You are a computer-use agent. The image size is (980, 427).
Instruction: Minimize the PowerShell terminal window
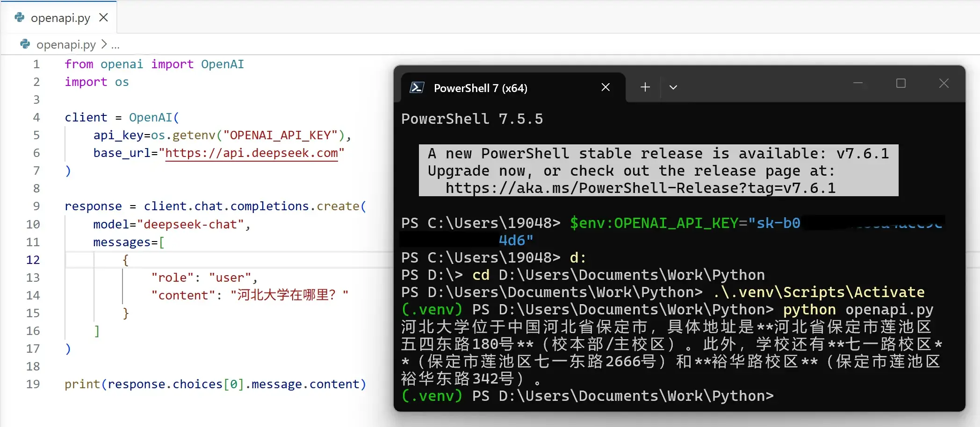pos(858,83)
